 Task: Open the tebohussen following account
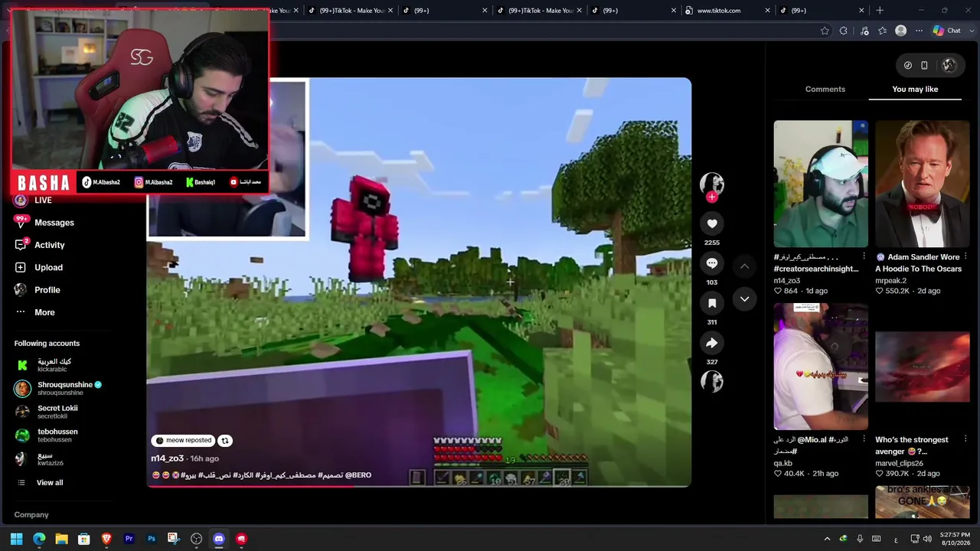(x=47, y=435)
